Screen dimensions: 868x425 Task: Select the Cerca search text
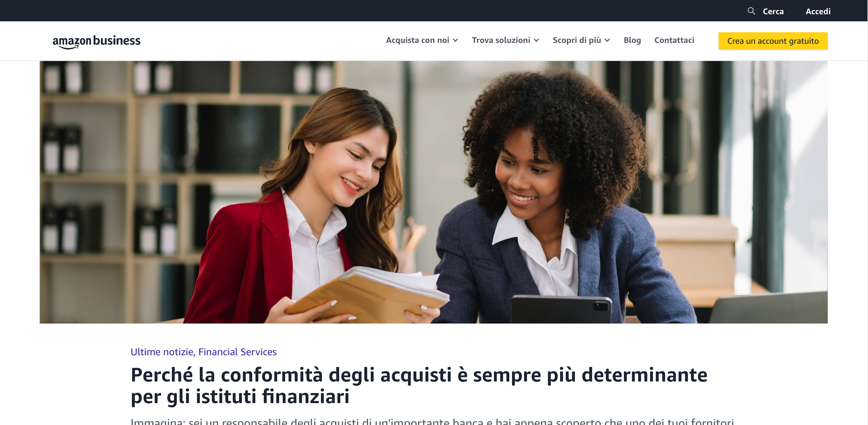click(773, 11)
